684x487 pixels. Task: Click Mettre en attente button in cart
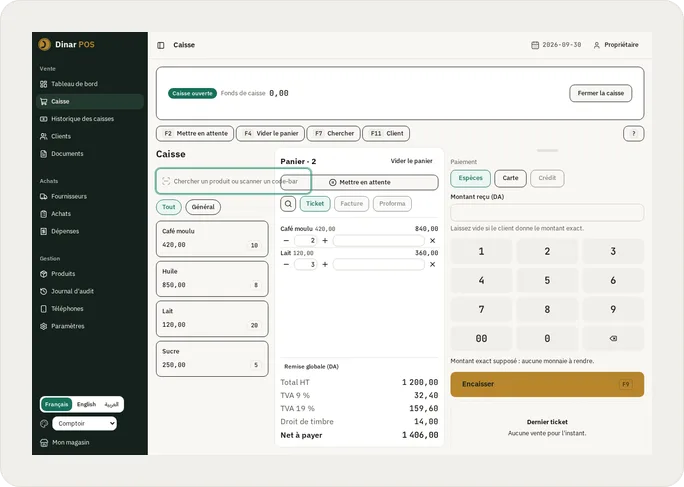(359, 182)
